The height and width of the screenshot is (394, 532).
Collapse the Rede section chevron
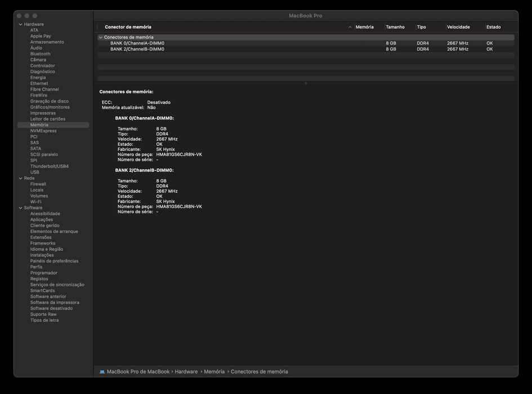[x=20, y=178]
